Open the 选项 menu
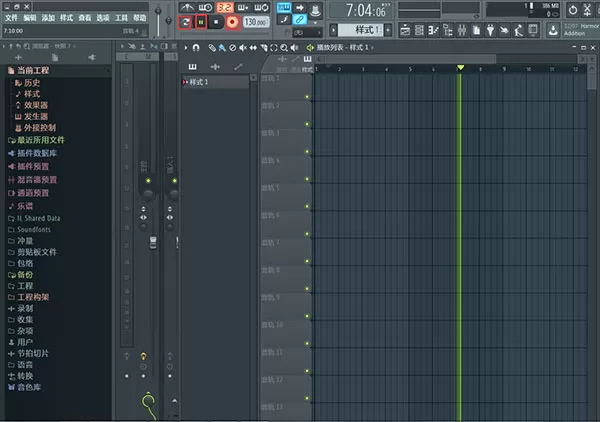600x422 pixels. pos(103,18)
